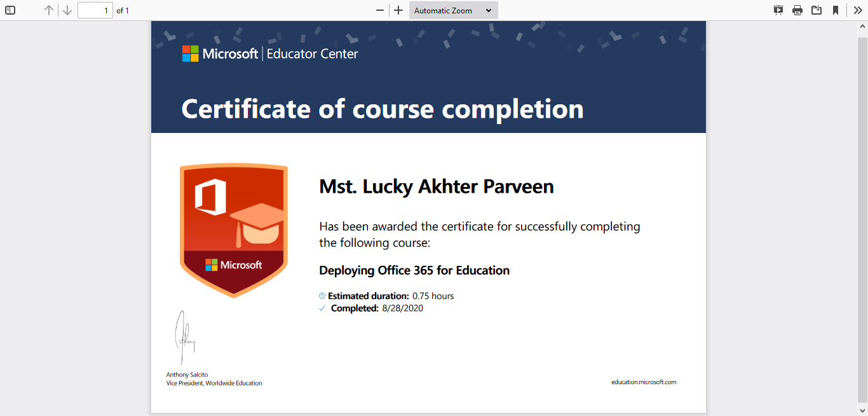Click the Certificate of course completion heading
This screenshot has width=868, height=416.
click(x=383, y=109)
